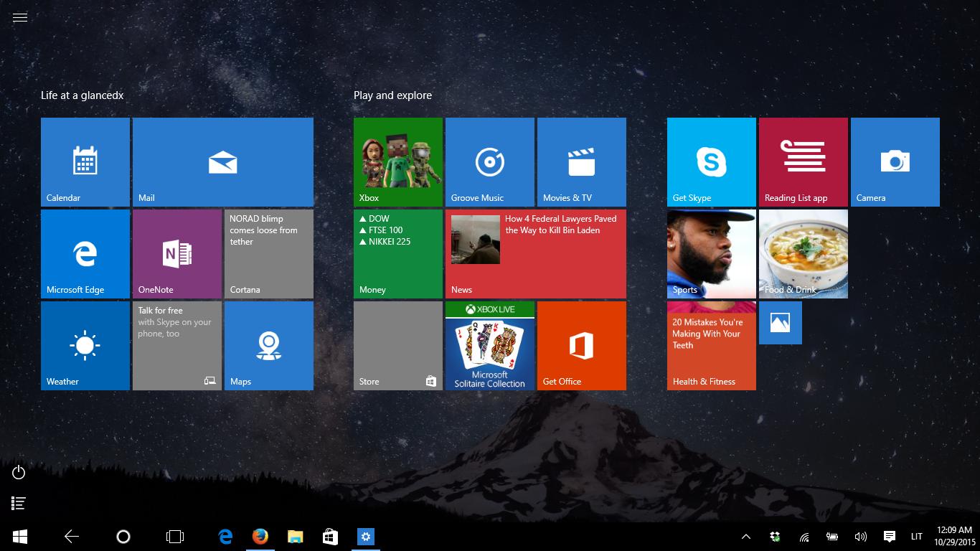
Task: Open the Maps tile
Action: (x=269, y=346)
